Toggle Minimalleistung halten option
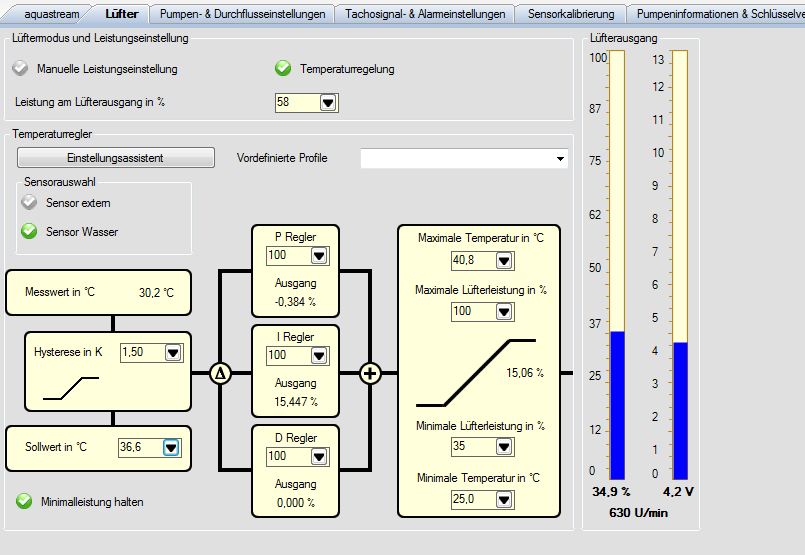The image size is (805, 555). coord(24,501)
